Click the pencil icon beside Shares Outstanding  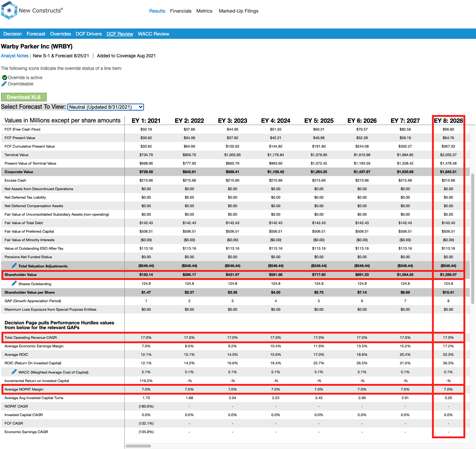[x=14, y=283]
